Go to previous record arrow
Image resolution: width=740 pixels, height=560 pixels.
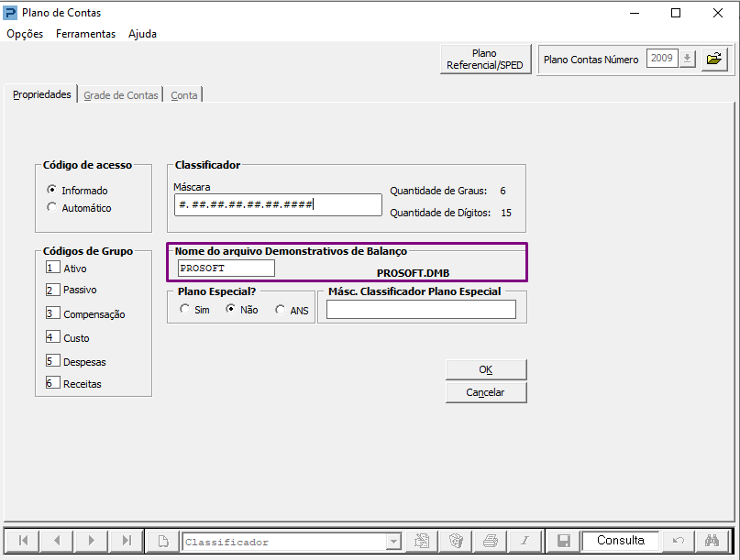pos(57,540)
